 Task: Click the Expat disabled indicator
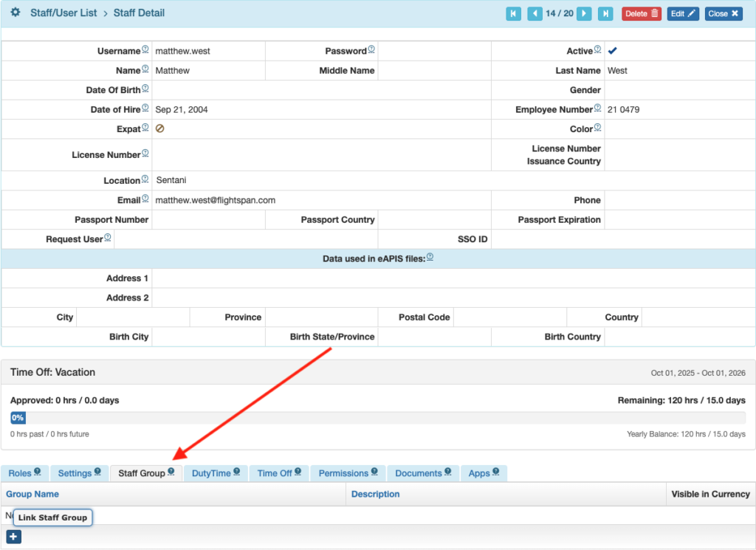click(x=159, y=128)
